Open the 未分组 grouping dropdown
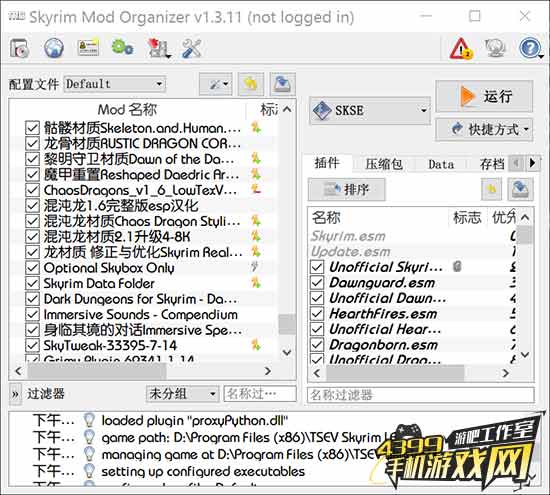The image size is (550, 495). pyautogui.click(x=182, y=394)
